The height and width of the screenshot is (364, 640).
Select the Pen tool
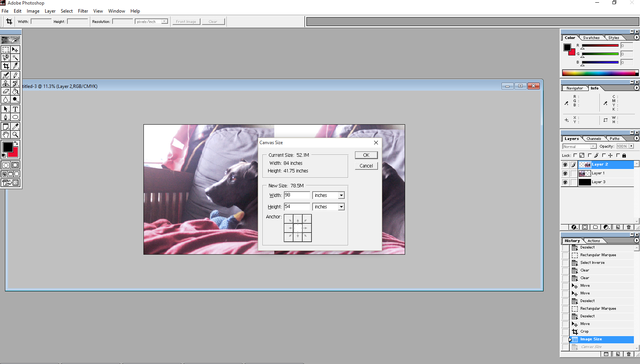tap(6, 117)
